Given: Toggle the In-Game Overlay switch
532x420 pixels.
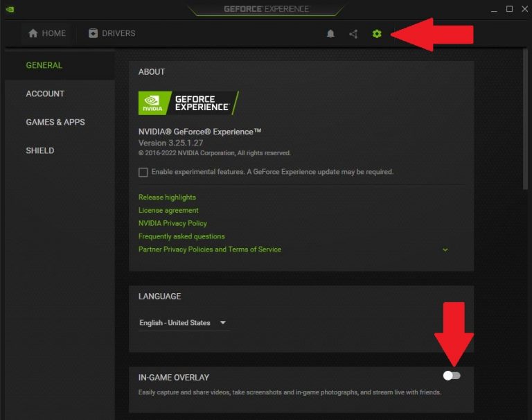Looking at the screenshot, I should [x=452, y=376].
